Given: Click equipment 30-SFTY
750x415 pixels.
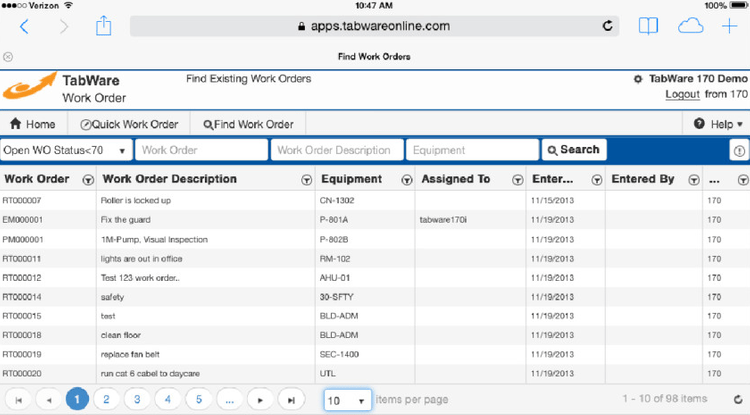Looking at the screenshot, I should point(337,297).
